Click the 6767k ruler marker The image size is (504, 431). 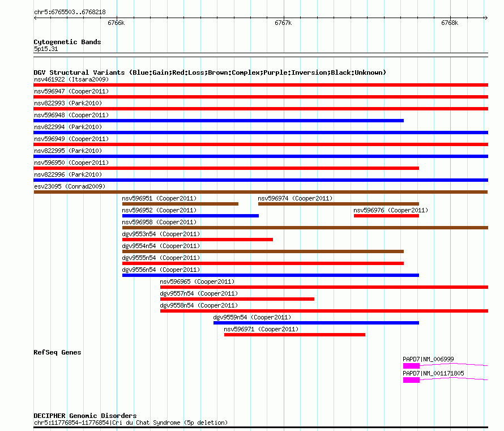pyautogui.click(x=283, y=23)
